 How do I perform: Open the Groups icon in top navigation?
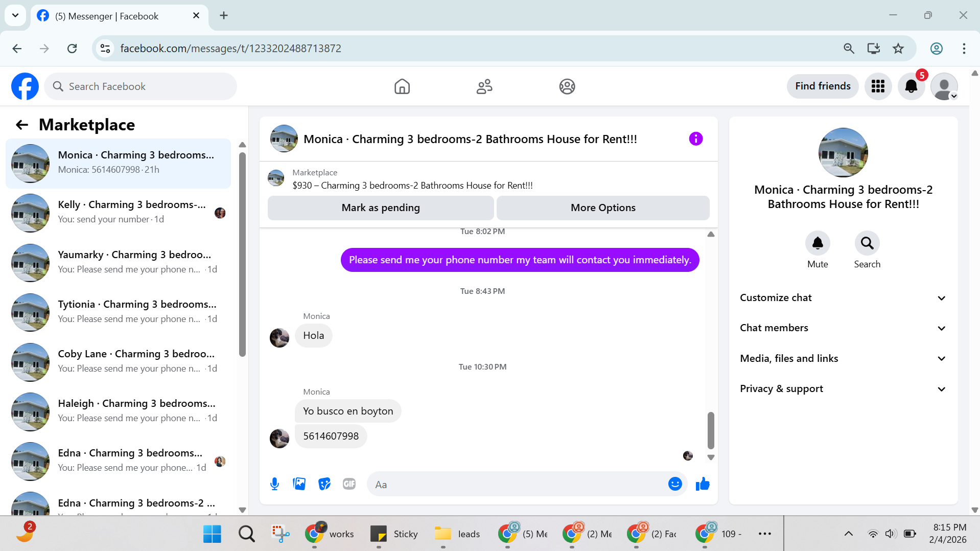click(x=567, y=86)
